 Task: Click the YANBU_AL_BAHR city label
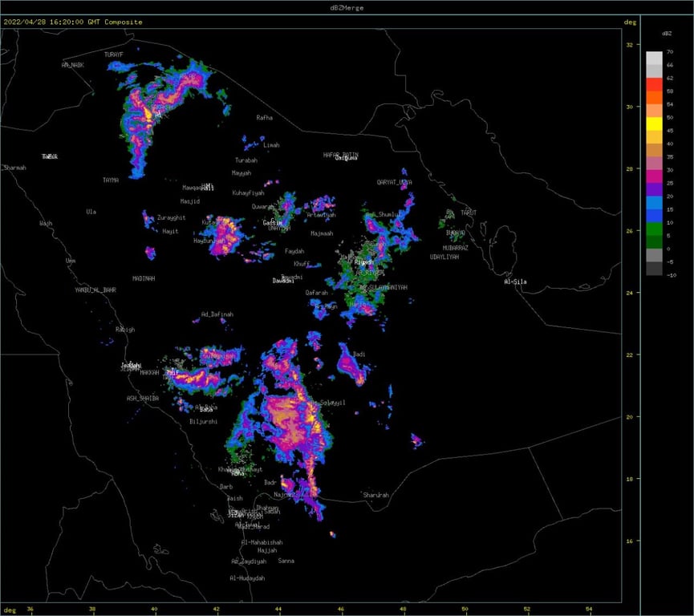tap(95, 290)
